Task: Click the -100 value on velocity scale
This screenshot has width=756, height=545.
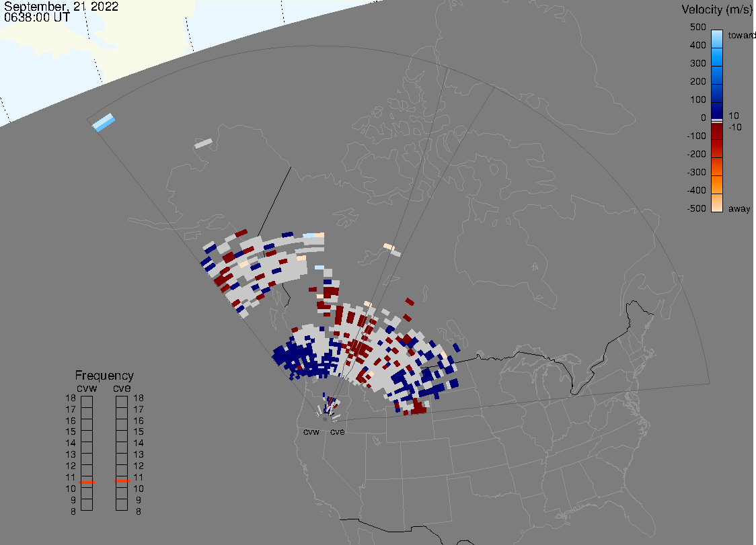Action: click(696, 136)
